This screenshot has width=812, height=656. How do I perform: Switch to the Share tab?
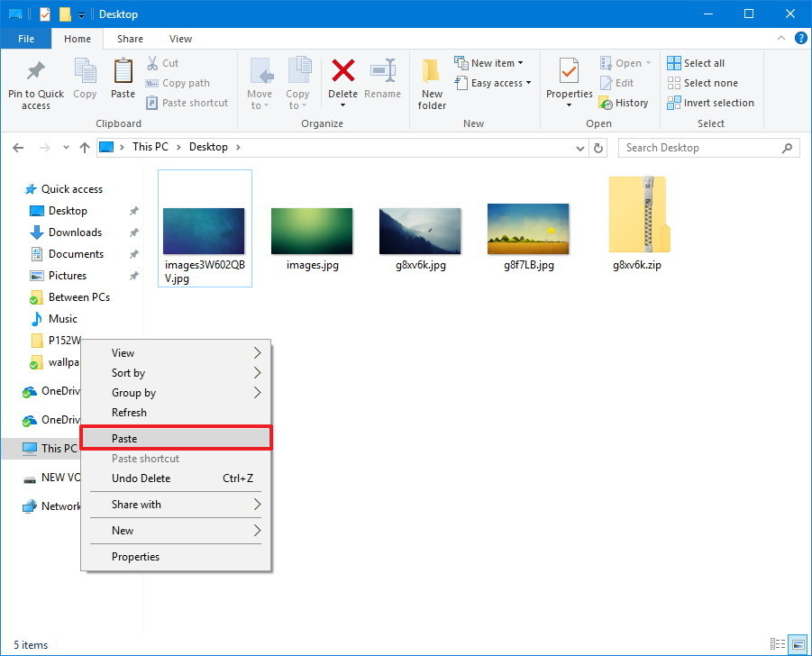(x=130, y=39)
